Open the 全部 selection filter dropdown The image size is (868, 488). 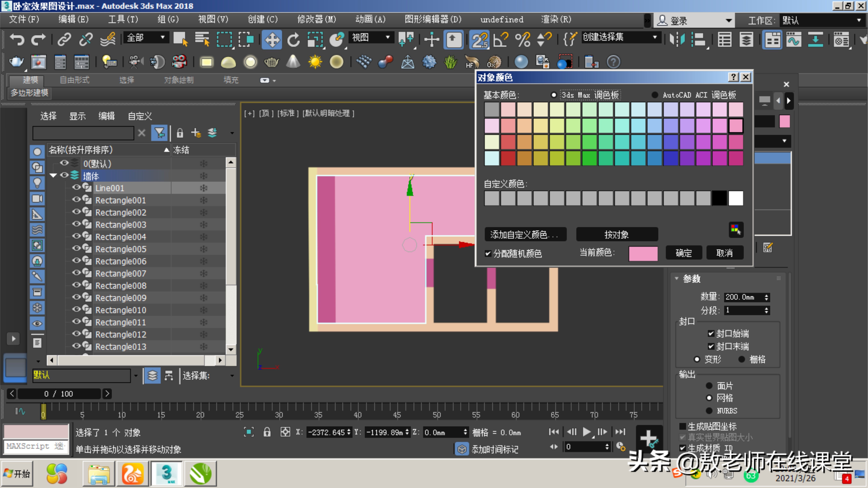163,37
